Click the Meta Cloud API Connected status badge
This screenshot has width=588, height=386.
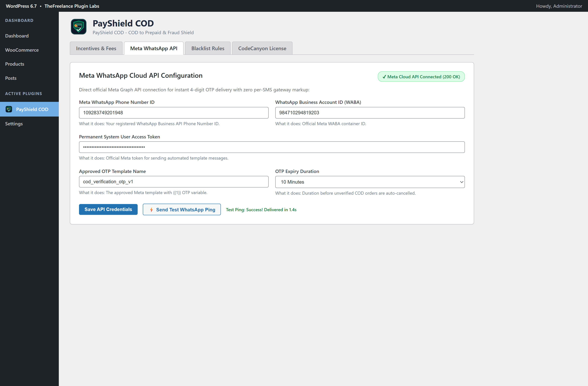[421, 77]
